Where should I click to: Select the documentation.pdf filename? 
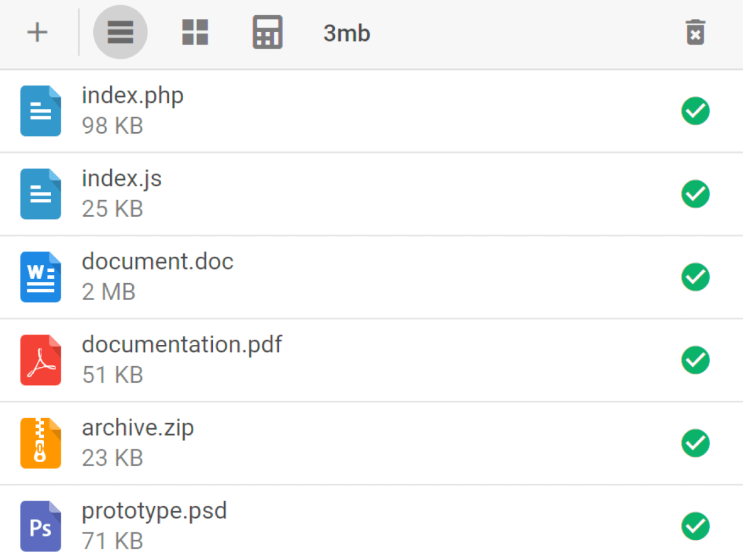(x=182, y=345)
